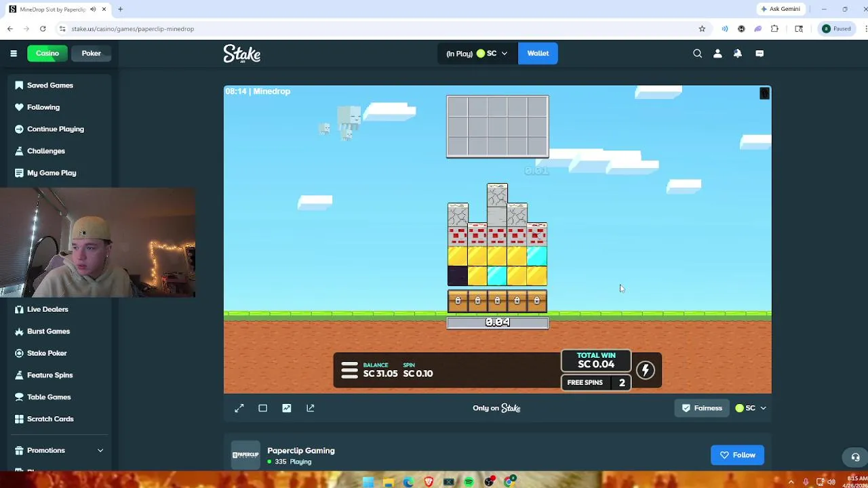Click the Feature Spins sidebar icon

click(x=19, y=375)
